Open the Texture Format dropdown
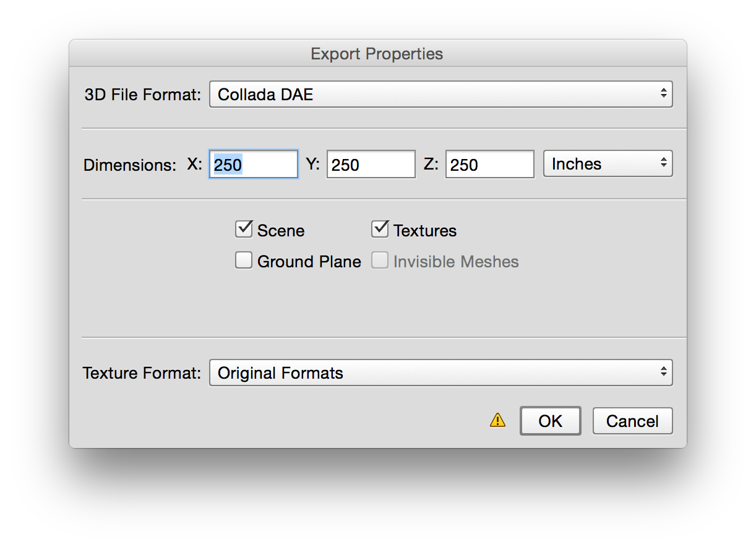 tap(441, 373)
